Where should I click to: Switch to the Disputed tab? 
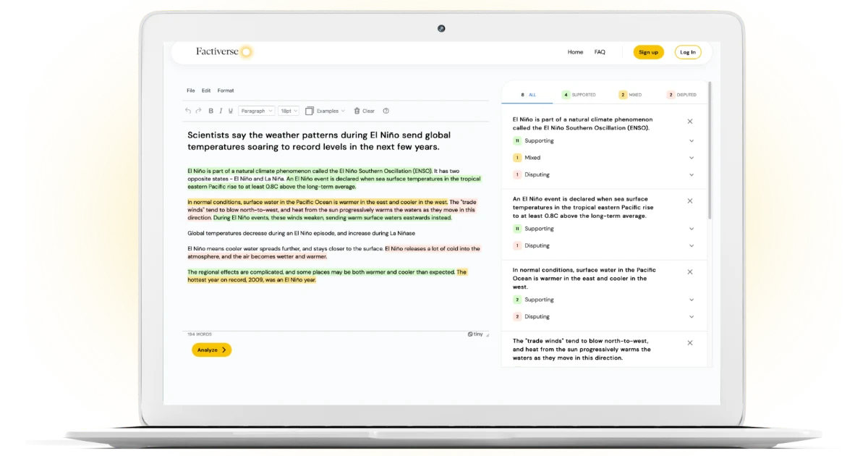point(681,95)
